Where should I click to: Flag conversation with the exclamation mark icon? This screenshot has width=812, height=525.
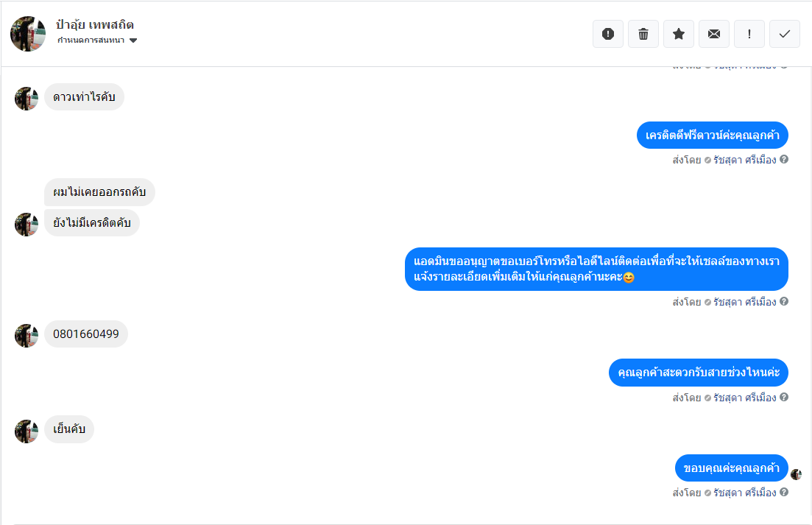pyautogui.click(x=749, y=34)
